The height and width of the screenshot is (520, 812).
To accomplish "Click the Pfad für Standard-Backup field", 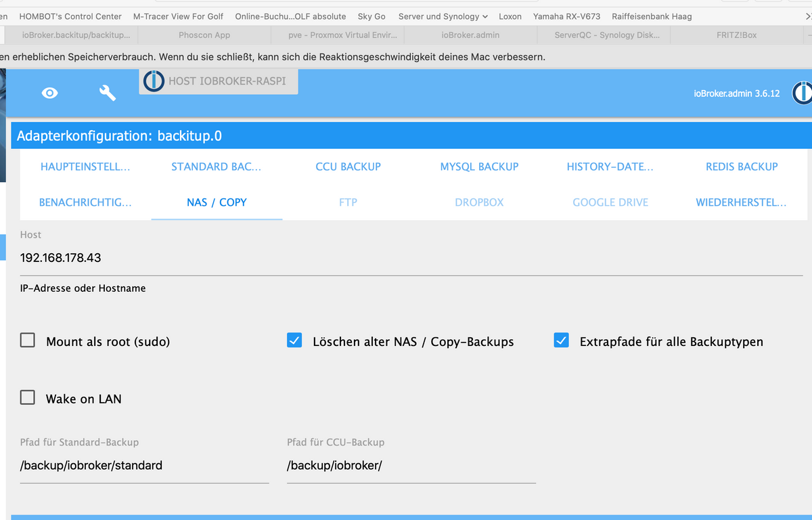I will [x=145, y=466].
